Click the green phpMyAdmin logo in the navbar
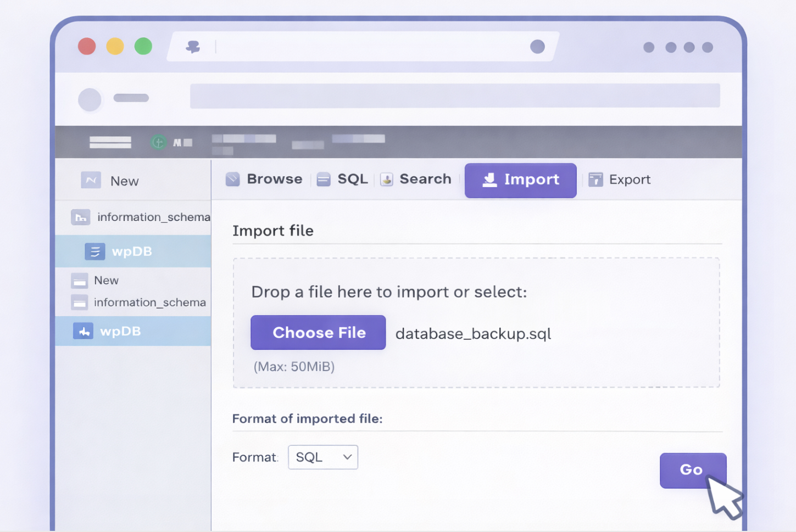 pos(158,142)
